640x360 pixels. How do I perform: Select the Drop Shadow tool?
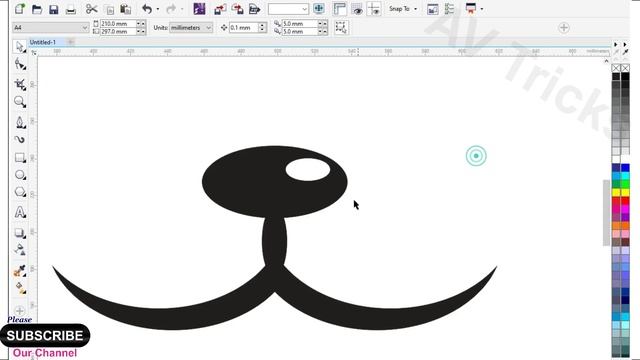coord(20,233)
